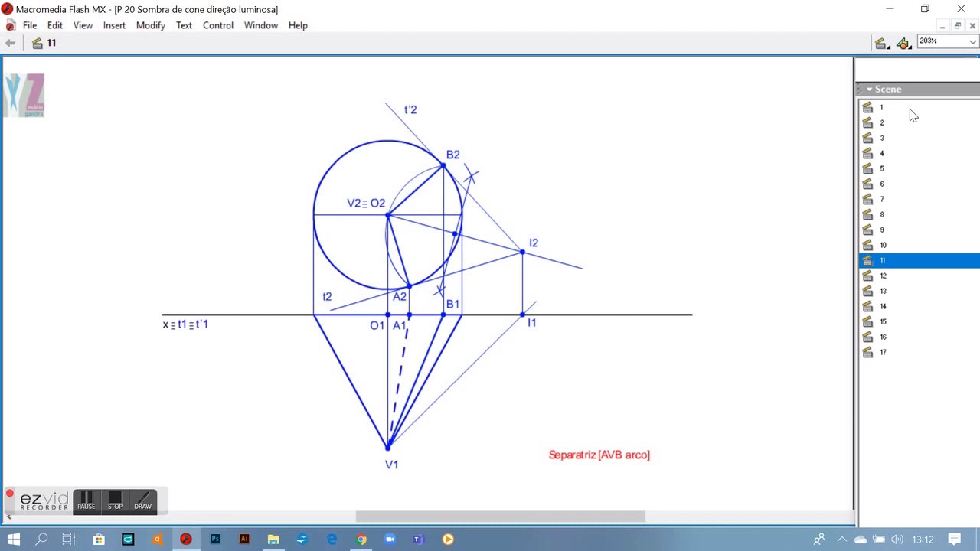The image size is (980, 551).
Task: Select scene 9 in Scene panel
Action: coord(919,230)
